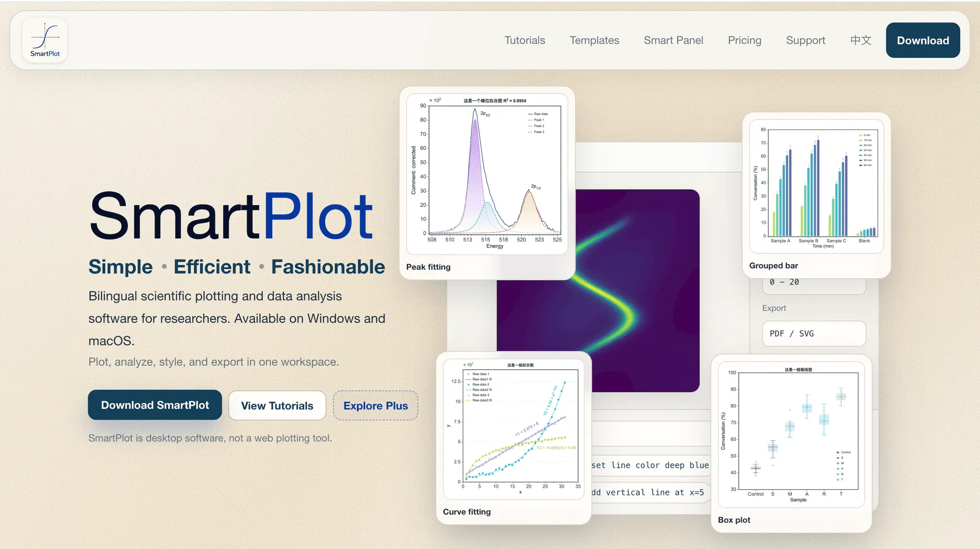Viewport: 980px width, 549px height.
Task: Click the large SmartPlot heading
Action: tap(231, 216)
